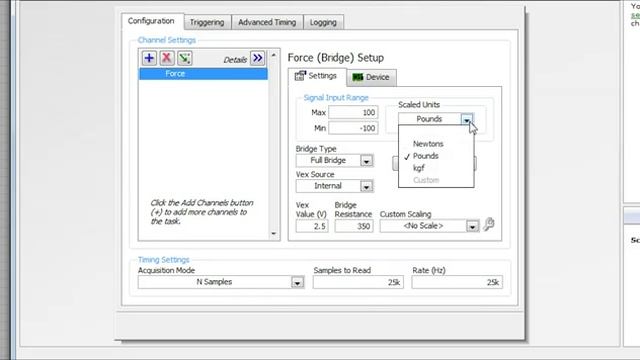Choose Newtons from scaled units list

(428, 144)
